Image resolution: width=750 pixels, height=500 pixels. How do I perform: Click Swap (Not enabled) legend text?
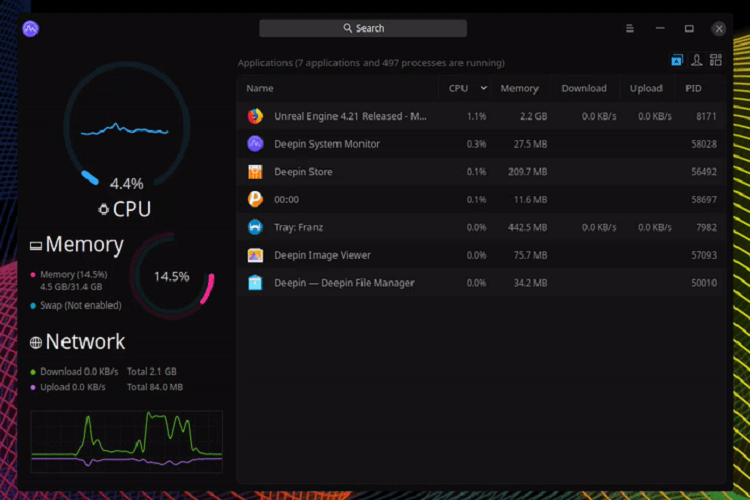click(x=80, y=305)
